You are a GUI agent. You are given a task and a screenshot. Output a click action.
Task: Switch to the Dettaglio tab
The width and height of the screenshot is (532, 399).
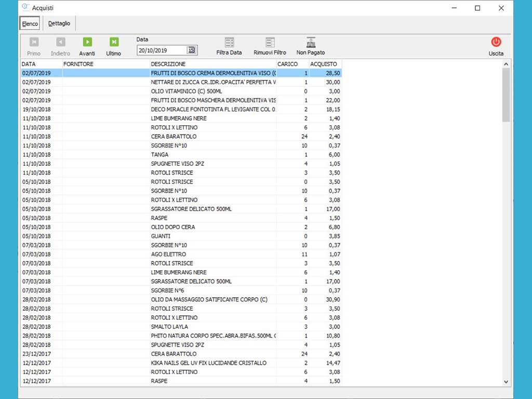point(59,23)
